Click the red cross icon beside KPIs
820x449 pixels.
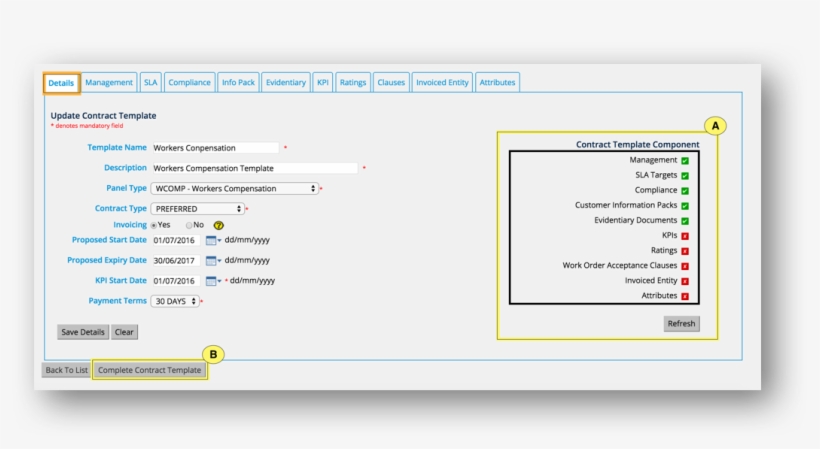(x=685, y=236)
